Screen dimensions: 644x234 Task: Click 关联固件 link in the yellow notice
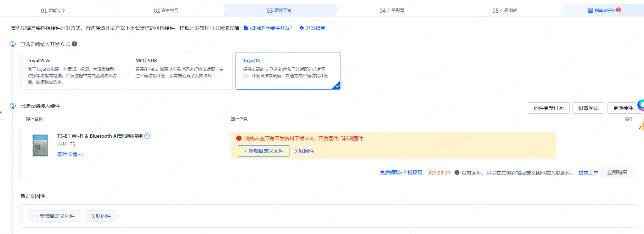click(304, 151)
